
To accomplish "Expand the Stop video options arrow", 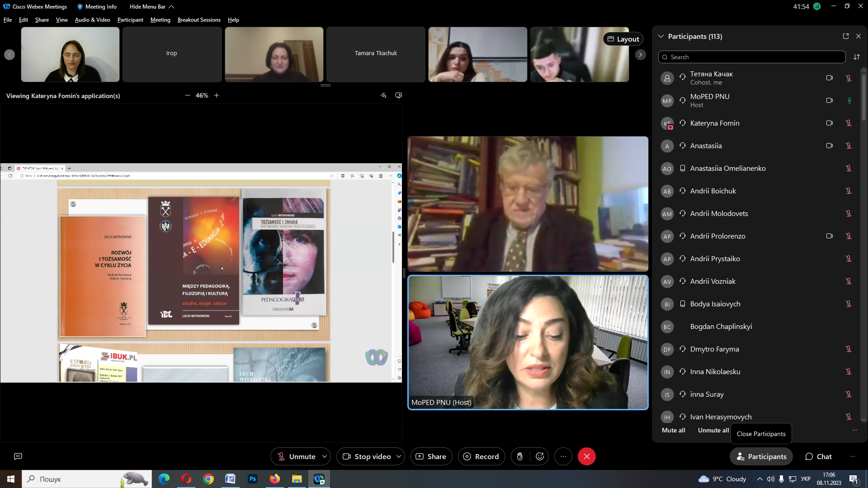I will [399, 456].
